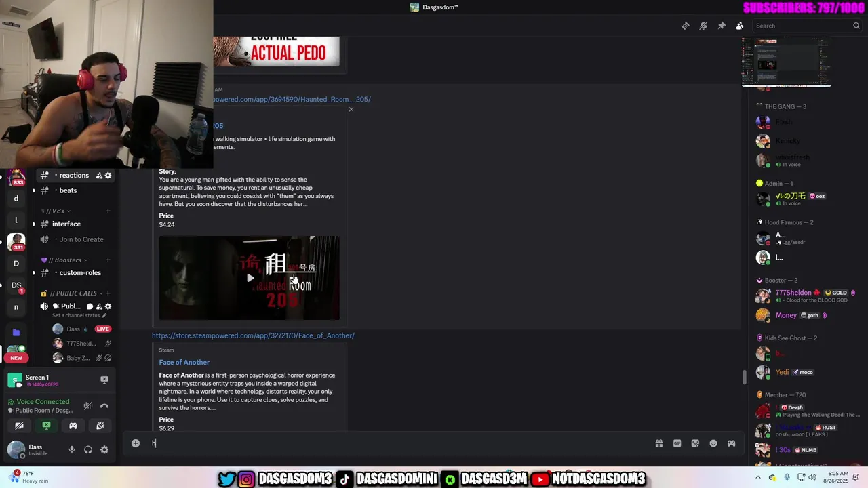Open server icon with 331 badge
Screen dimensions: 868x488
pyautogui.click(x=16, y=241)
